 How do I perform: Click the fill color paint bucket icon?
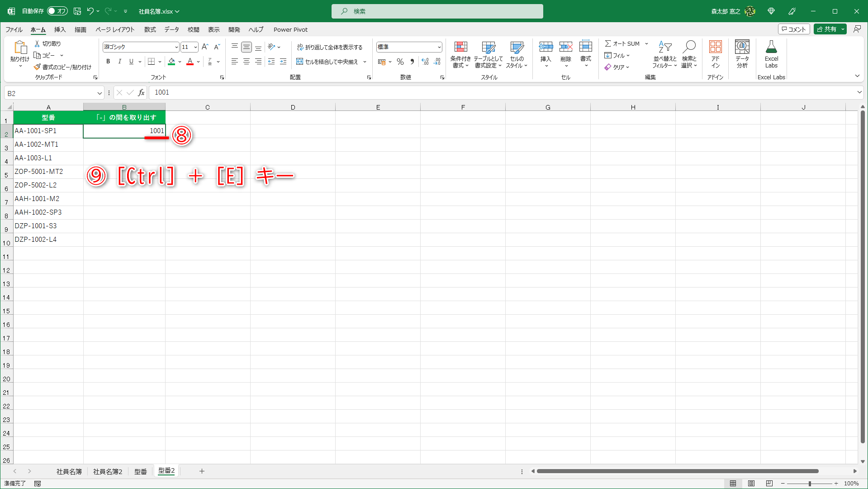pos(171,62)
